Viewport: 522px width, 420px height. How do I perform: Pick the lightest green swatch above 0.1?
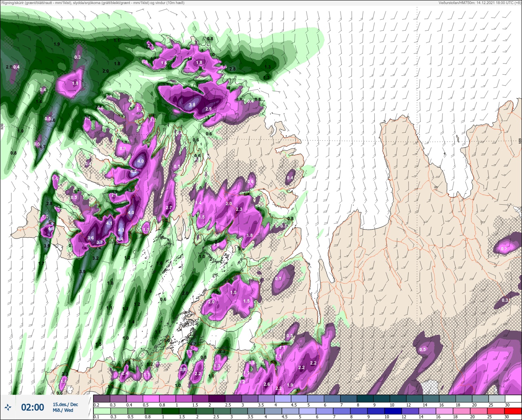pos(101,411)
